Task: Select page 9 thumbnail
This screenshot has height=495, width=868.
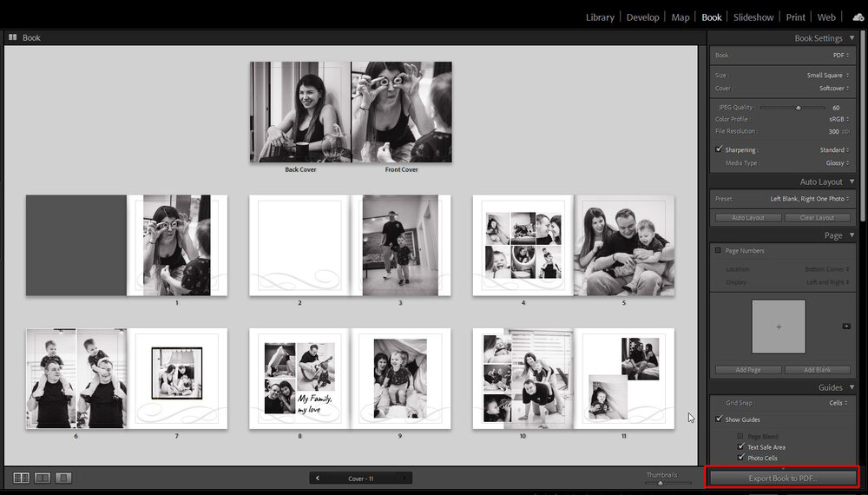Action: (x=400, y=378)
